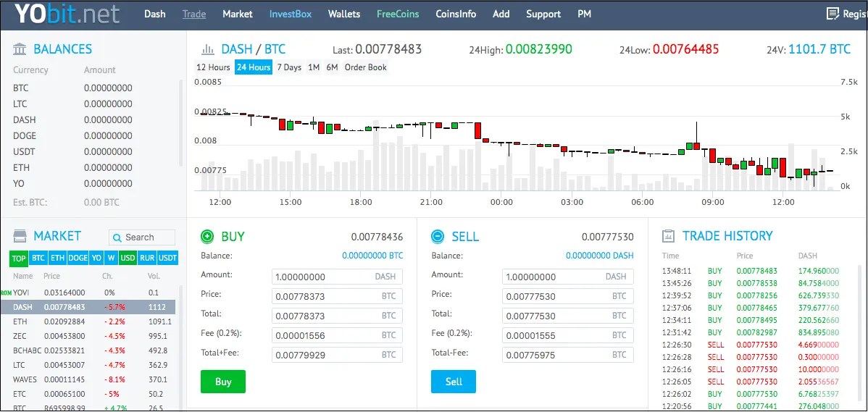Open FreeCoins in the header
The height and width of the screenshot is (412, 868).
398,14
